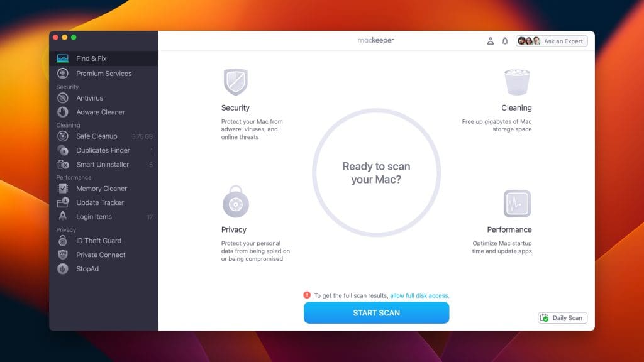This screenshot has height=362, width=644.
Task: Open StopAd in the sidebar
Action: pos(104,269)
